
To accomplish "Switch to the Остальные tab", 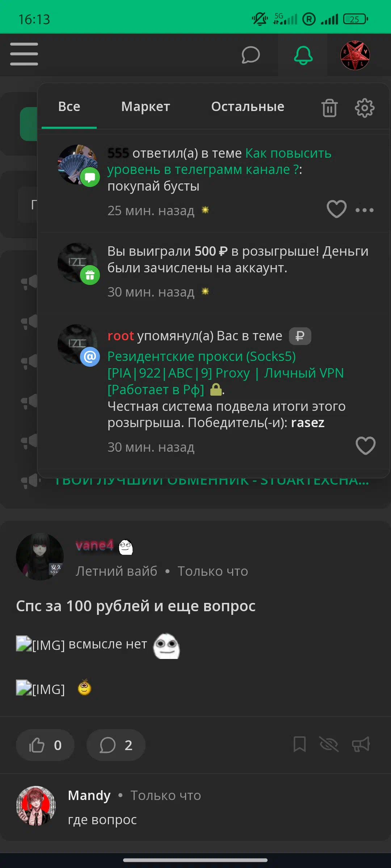I will coord(248,107).
